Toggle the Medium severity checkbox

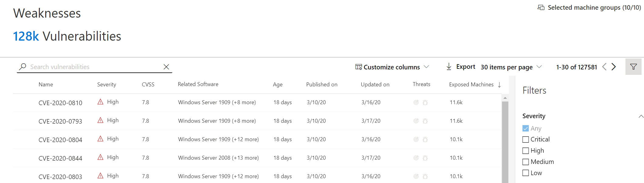(526, 162)
